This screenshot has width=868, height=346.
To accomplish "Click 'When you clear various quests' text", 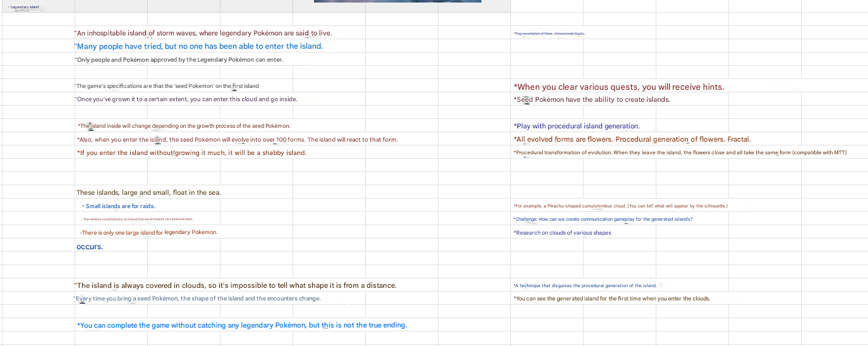I will 619,87.
